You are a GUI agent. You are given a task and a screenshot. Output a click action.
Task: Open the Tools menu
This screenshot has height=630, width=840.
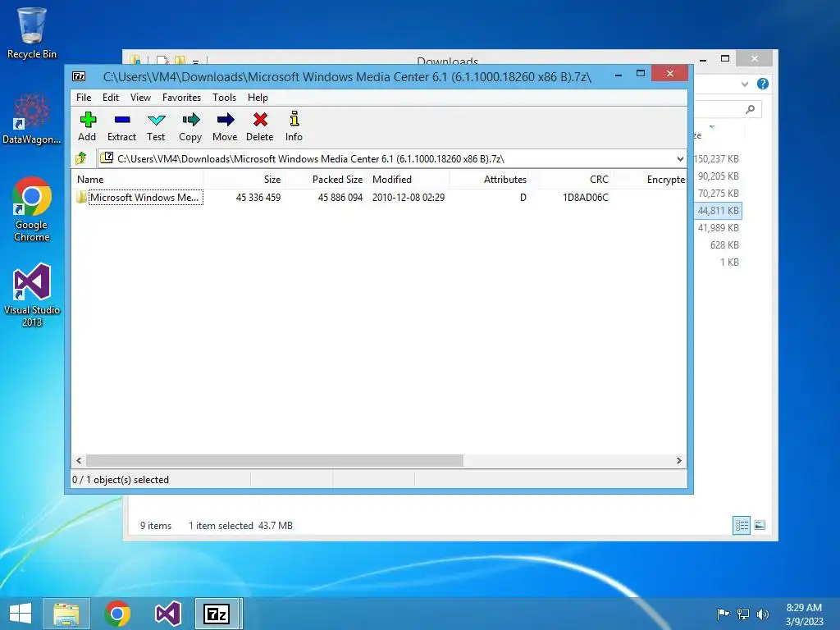point(224,98)
